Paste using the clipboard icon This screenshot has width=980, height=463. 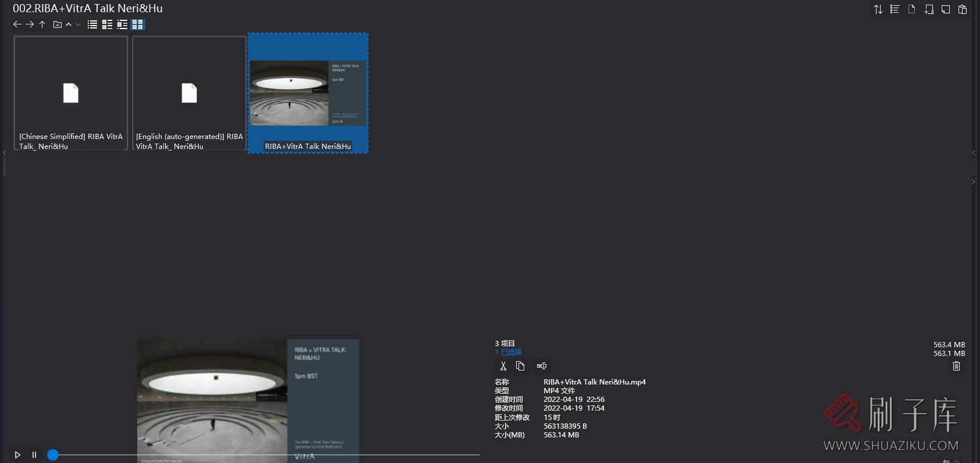(x=963, y=9)
